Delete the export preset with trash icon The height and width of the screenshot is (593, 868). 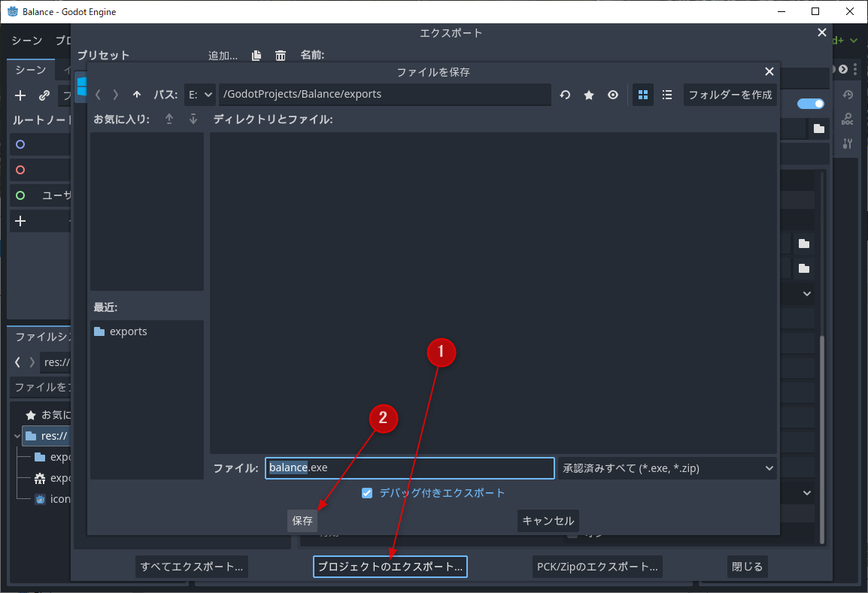[281, 56]
